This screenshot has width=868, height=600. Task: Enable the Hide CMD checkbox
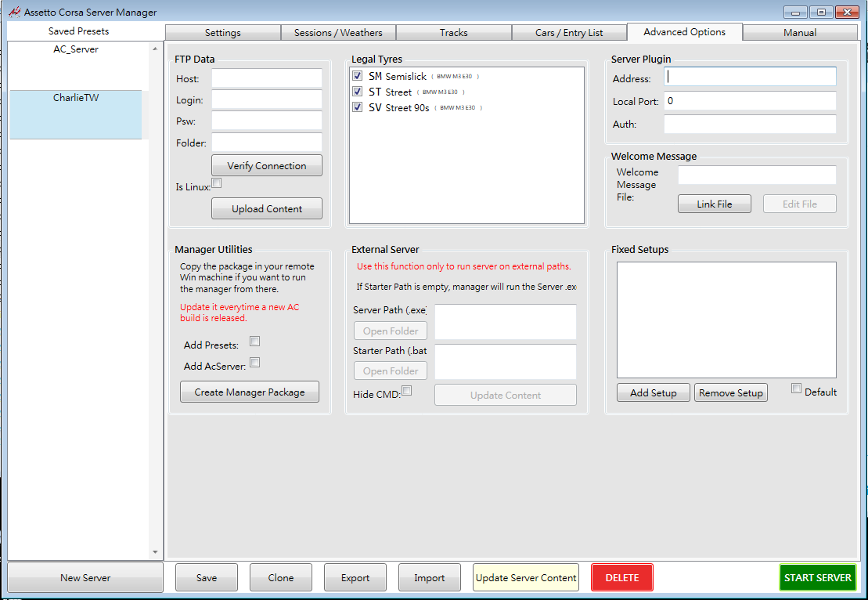pos(407,391)
